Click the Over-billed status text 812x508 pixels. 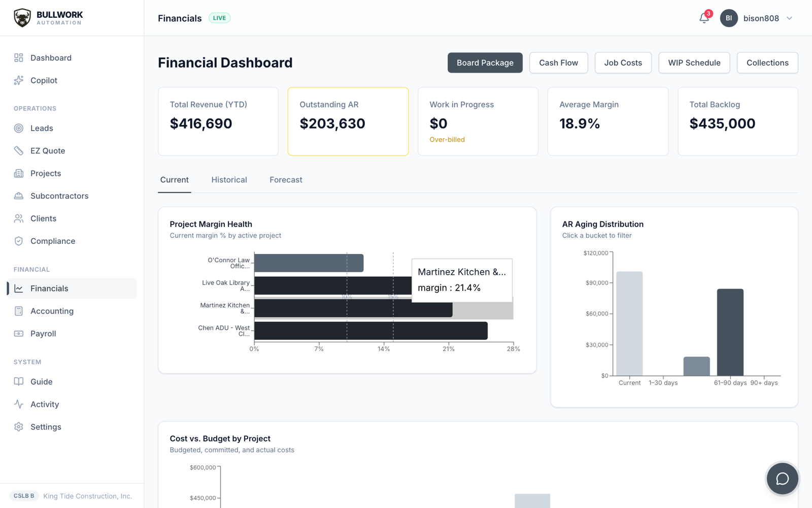pos(447,140)
